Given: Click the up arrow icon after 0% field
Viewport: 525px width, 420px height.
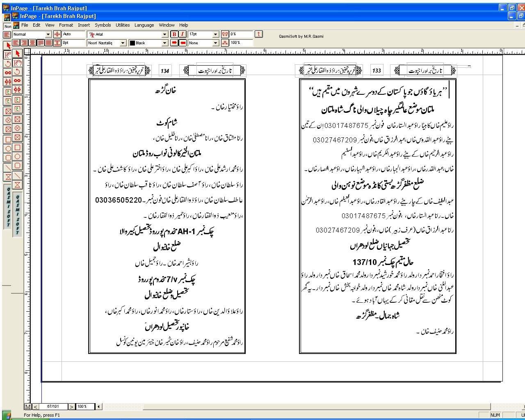Looking at the screenshot, I should click(x=259, y=34).
